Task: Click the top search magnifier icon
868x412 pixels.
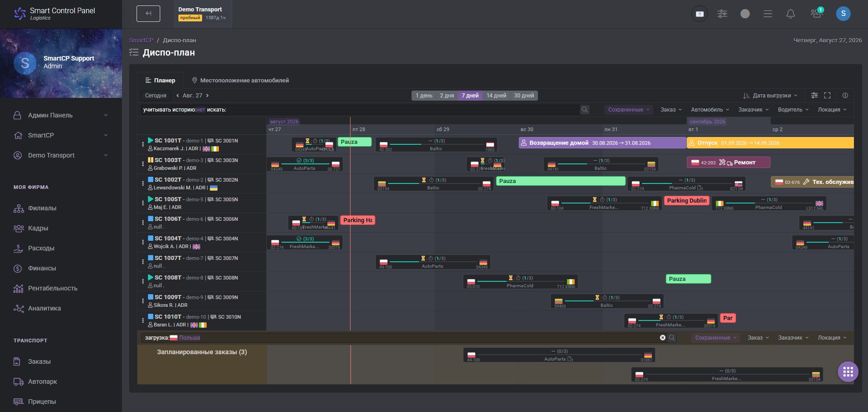Action: click(x=585, y=110)
